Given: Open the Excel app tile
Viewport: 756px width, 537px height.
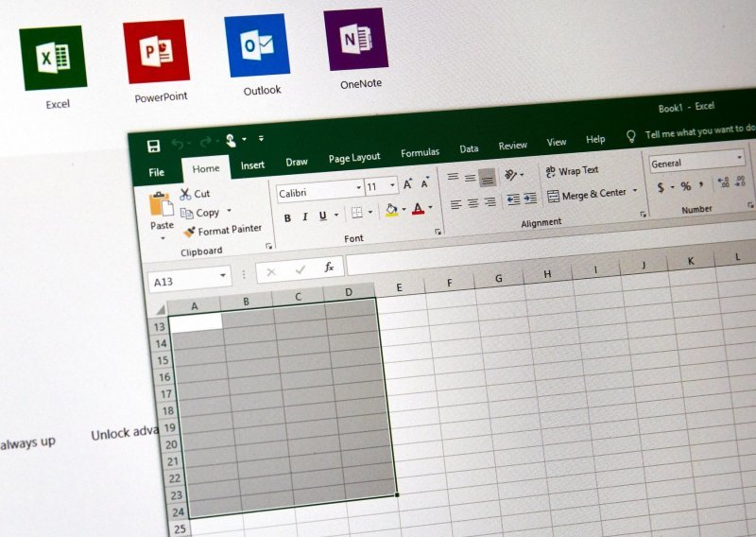Looking at the screenshot, I should tap(53, 58).
